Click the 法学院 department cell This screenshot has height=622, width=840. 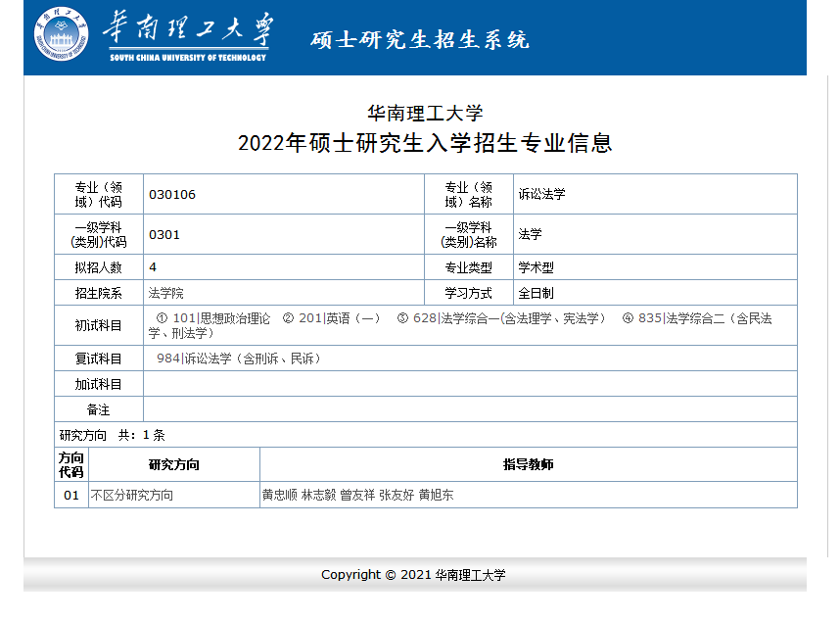[x=165, y=293]
